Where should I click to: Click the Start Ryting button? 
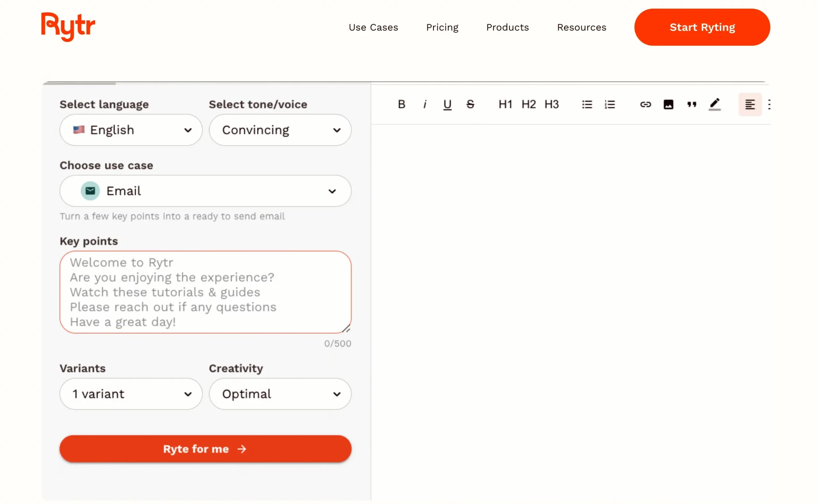[x=703, y=27]
